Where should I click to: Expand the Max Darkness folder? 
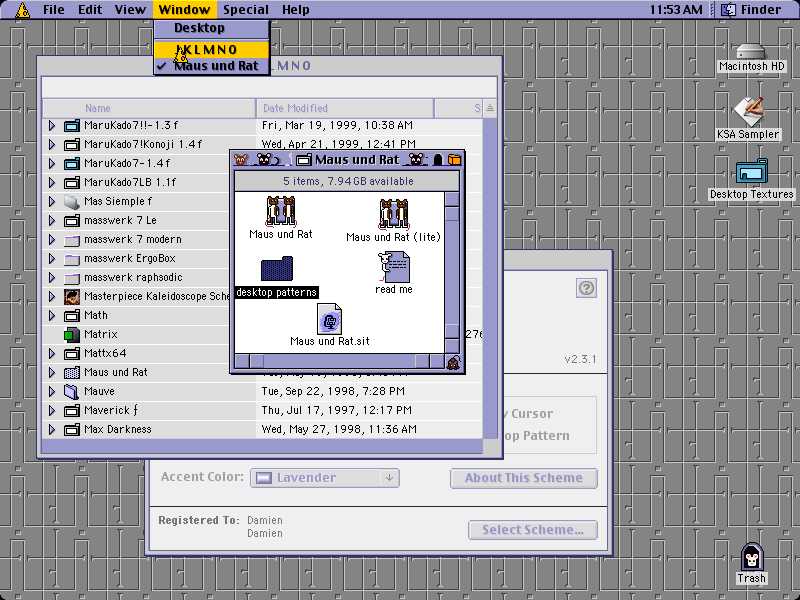[52, 430]
